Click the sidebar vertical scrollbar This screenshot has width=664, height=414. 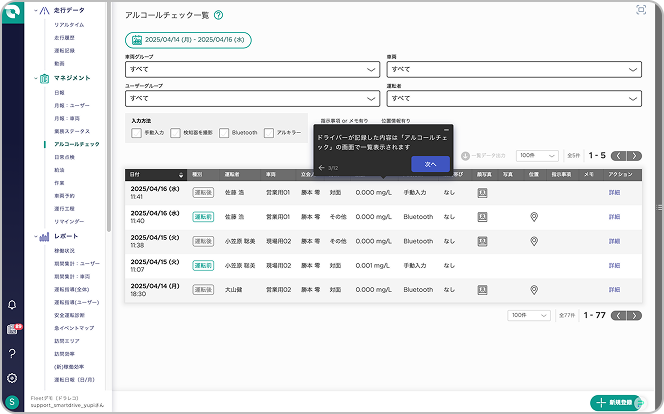coord(109,119)
